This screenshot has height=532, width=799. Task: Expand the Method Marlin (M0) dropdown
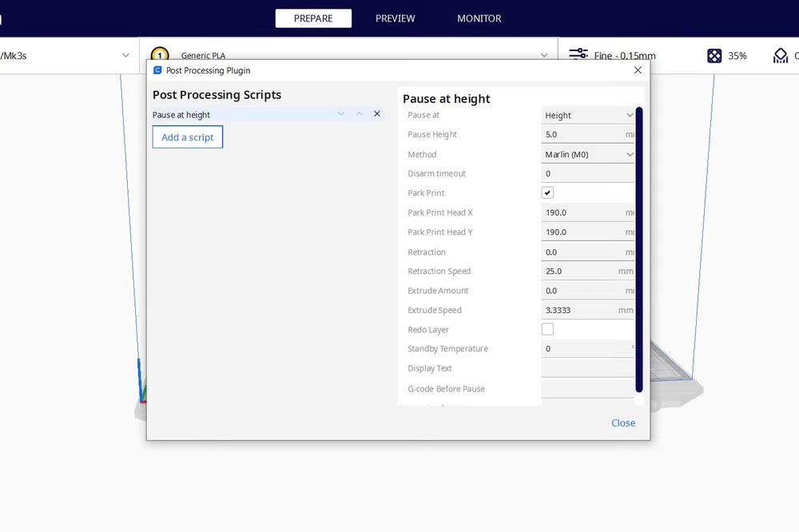(x=588, y=154)
